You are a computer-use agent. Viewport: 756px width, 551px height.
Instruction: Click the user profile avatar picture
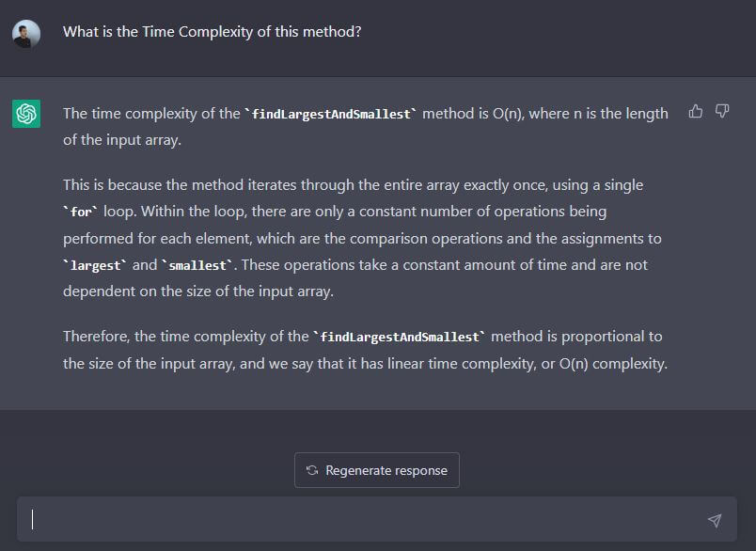click(26, 35)
